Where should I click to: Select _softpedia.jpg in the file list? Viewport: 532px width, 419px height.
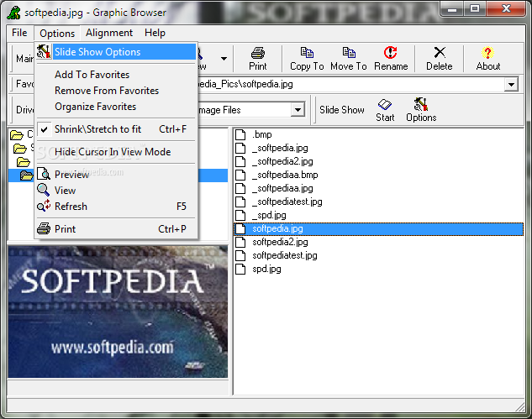pyautogui.click(x=280, y=148)
